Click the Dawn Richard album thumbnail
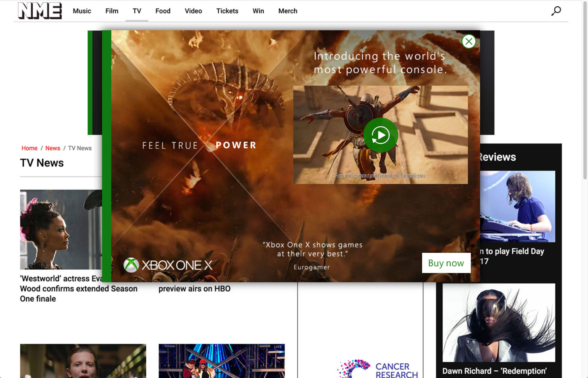Screen dimensions: 588x378 pos(499,323)
